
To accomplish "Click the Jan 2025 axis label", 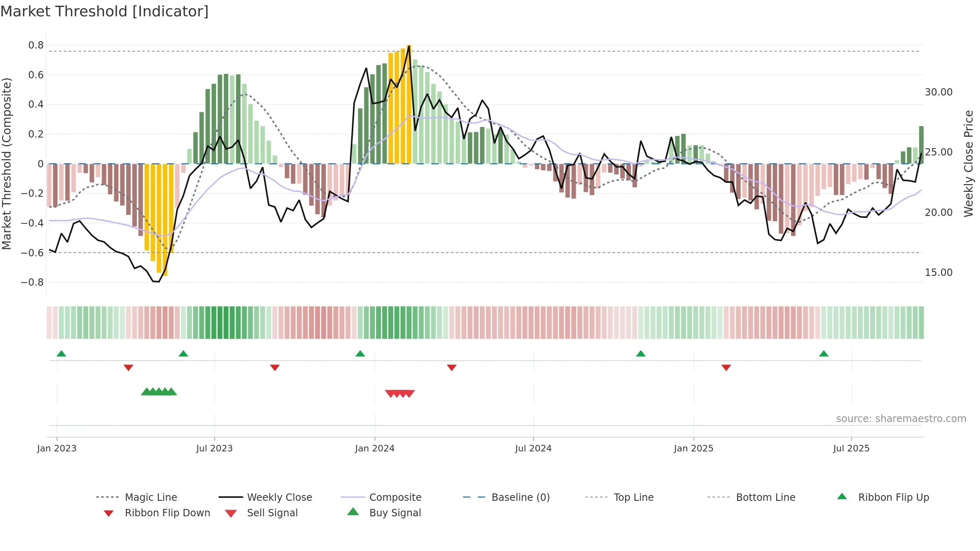I will click(694, 448).
